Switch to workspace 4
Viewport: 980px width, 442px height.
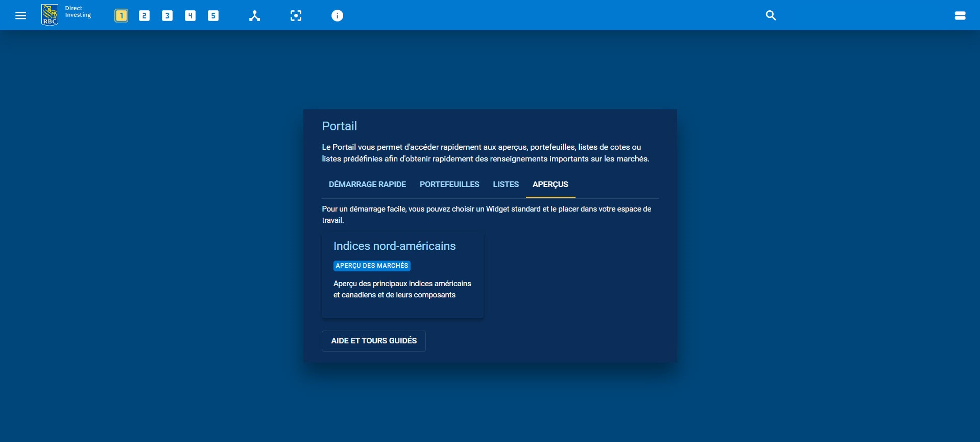click(x=190, y=16)
